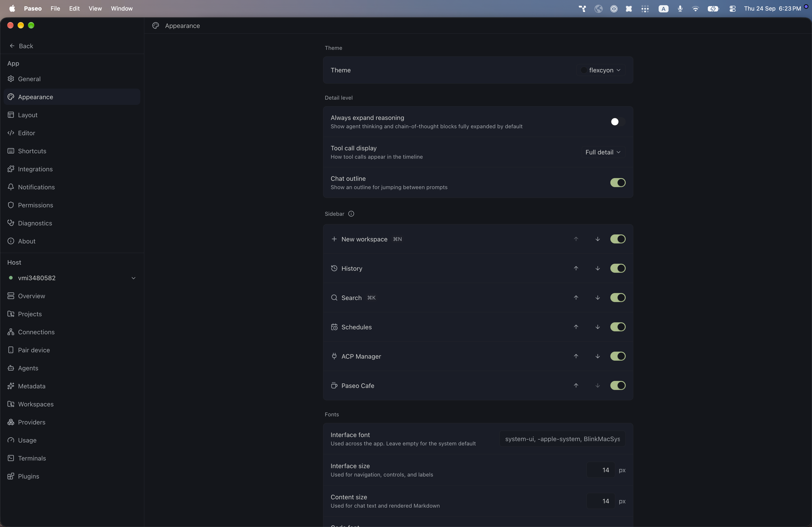
Task: Open the Window menu
Action: coord(122,9)
